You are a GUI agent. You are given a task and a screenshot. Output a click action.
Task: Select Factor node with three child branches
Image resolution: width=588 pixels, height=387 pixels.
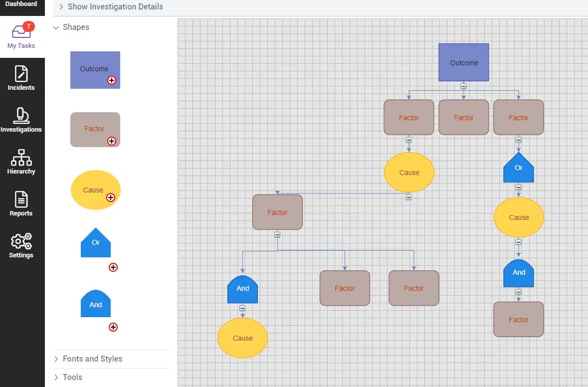coord(277,212)
